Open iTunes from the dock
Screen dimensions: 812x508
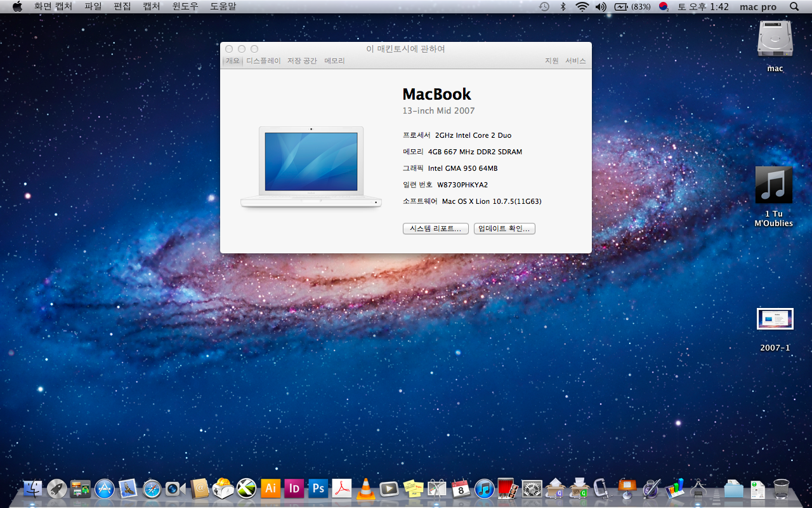[x=484, y=488]
